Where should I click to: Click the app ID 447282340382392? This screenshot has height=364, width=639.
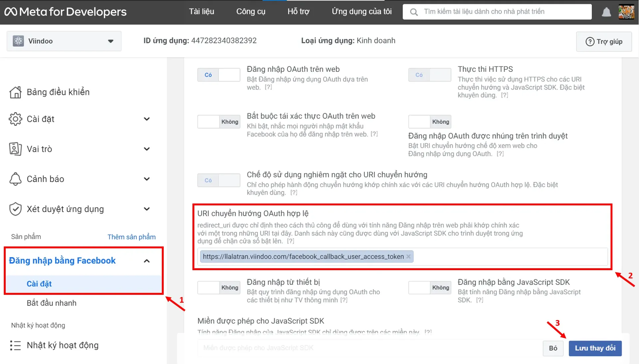[224, 41]
